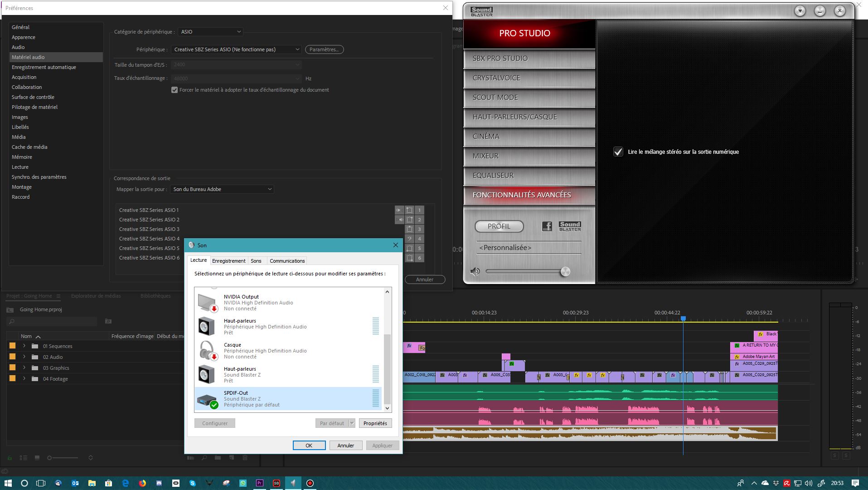Click the Paramètres... button
This screenshot has height=490, width=868.
pyautogui.click(x=325, y=49)
